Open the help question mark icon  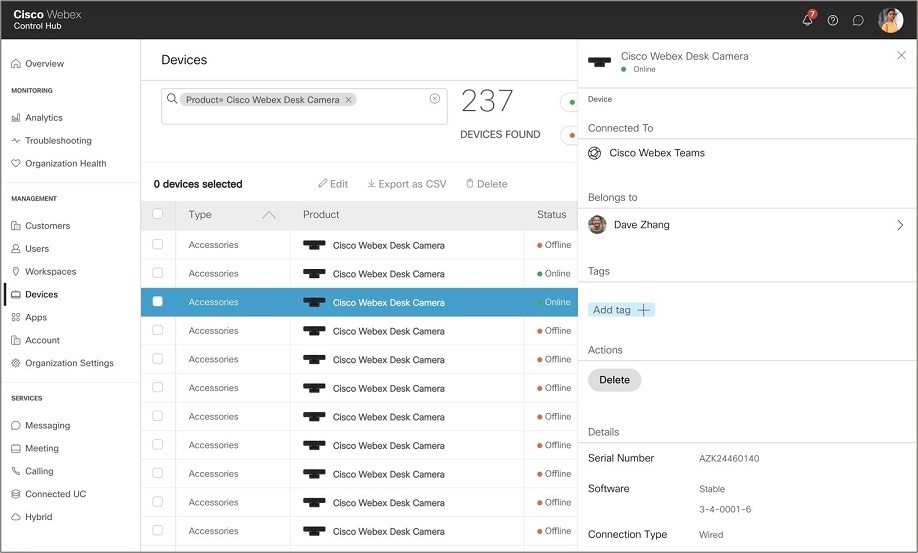pos(833,20)
